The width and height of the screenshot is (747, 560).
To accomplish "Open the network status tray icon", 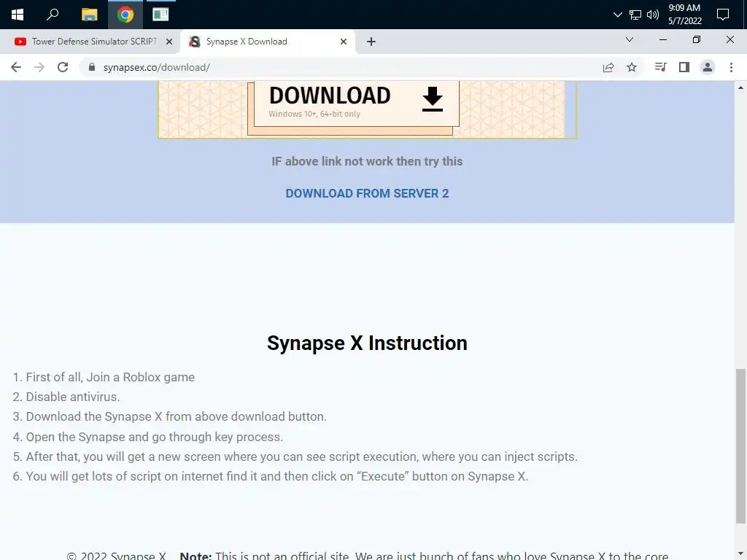I will 635,15.
